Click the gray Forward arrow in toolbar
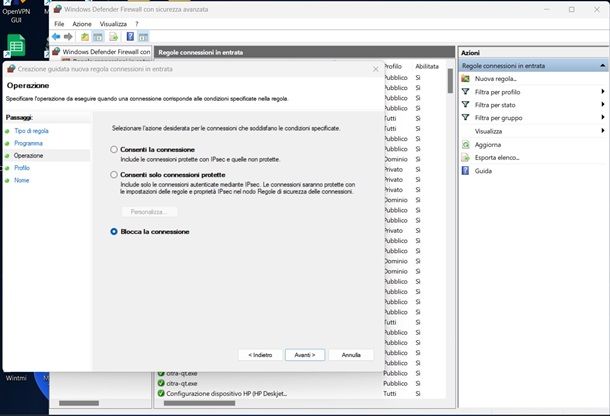This screenshot has height=416, width=610. pyautogui.click(x=68, y=37)
